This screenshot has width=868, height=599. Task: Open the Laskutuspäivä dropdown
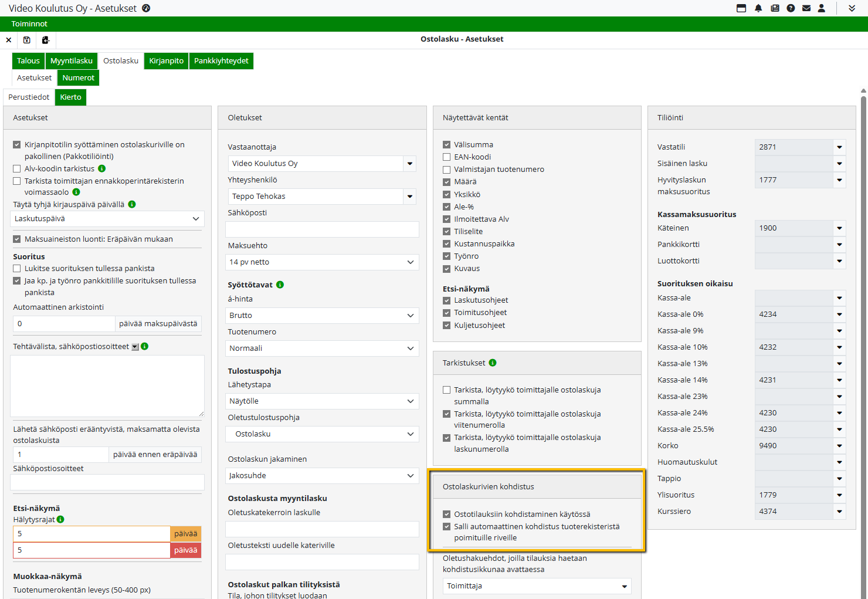pyautogui.click(x=107, y=219)
